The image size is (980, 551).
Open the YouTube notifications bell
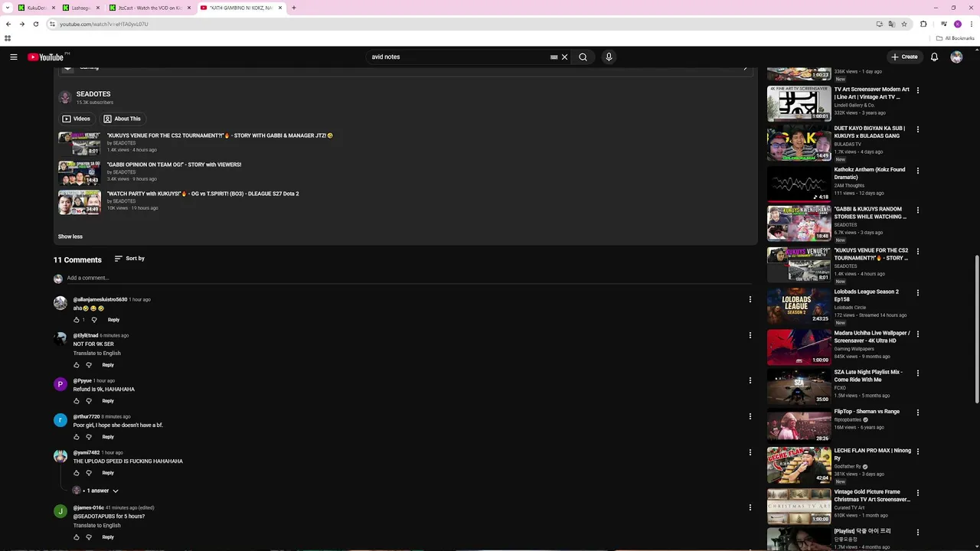point(934,57)
